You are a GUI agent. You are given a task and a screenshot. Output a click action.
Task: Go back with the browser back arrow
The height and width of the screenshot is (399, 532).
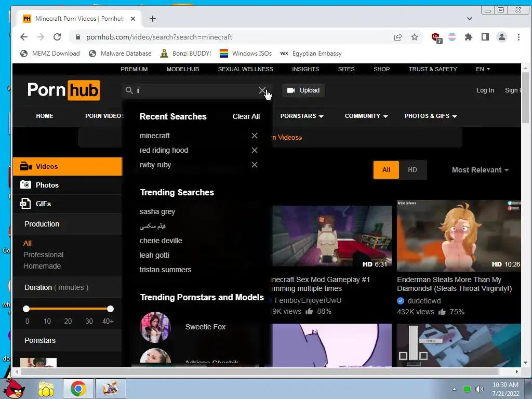point(24,37)
